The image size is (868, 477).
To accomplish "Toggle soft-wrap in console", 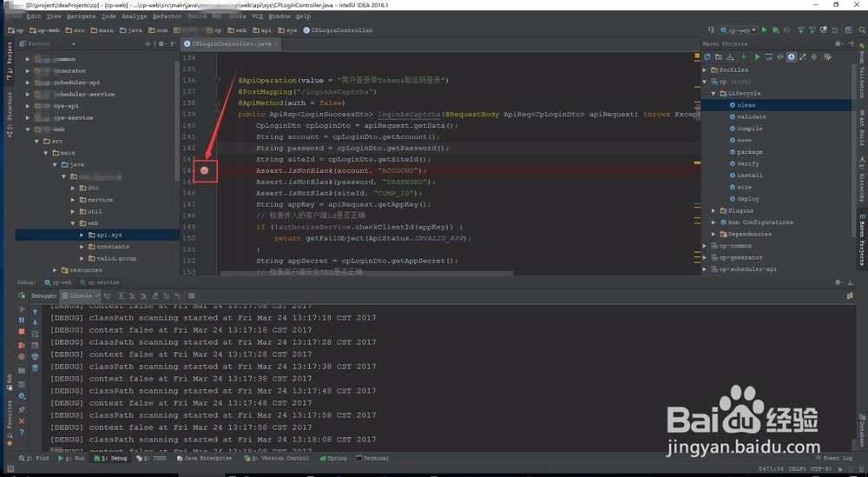I will [35, 334].
